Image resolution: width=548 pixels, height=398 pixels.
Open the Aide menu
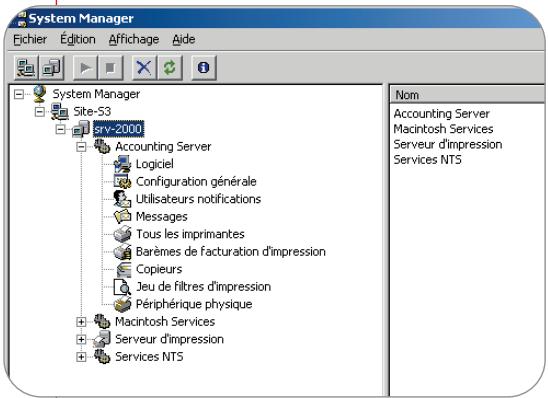(x=184, y=39)
